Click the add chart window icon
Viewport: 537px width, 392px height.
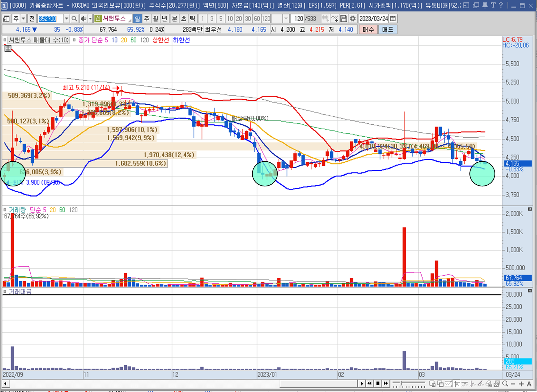pyautogui.click(x=432, y=384)
